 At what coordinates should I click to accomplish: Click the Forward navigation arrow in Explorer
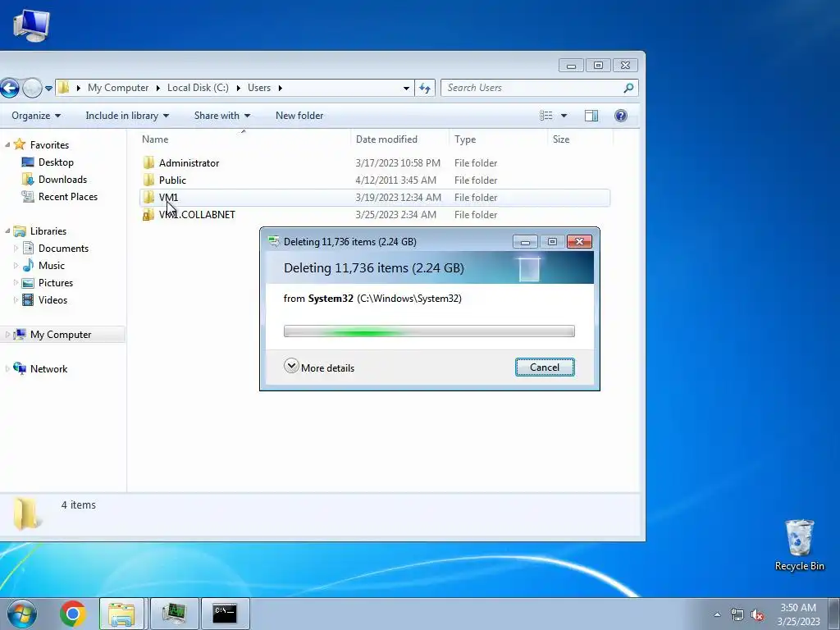pos(32,88)
